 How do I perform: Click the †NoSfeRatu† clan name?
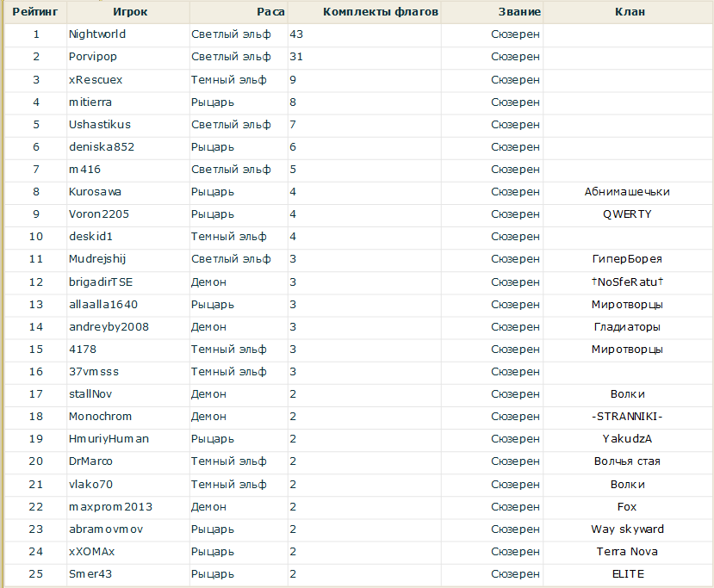(x=627, y=281)
